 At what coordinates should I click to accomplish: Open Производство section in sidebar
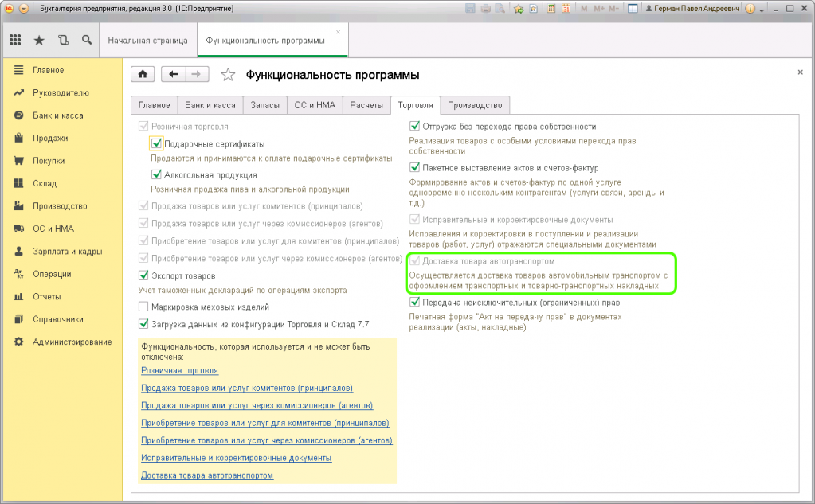60,205
